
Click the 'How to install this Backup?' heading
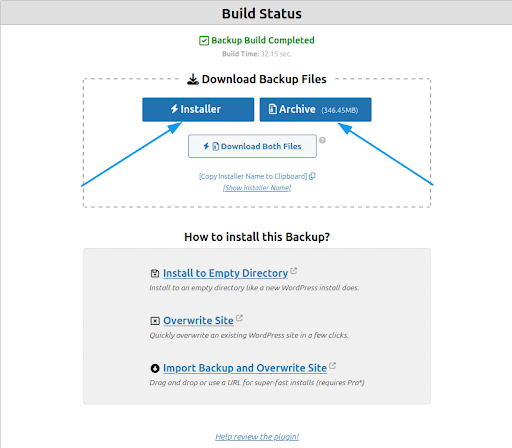point(257,237)
